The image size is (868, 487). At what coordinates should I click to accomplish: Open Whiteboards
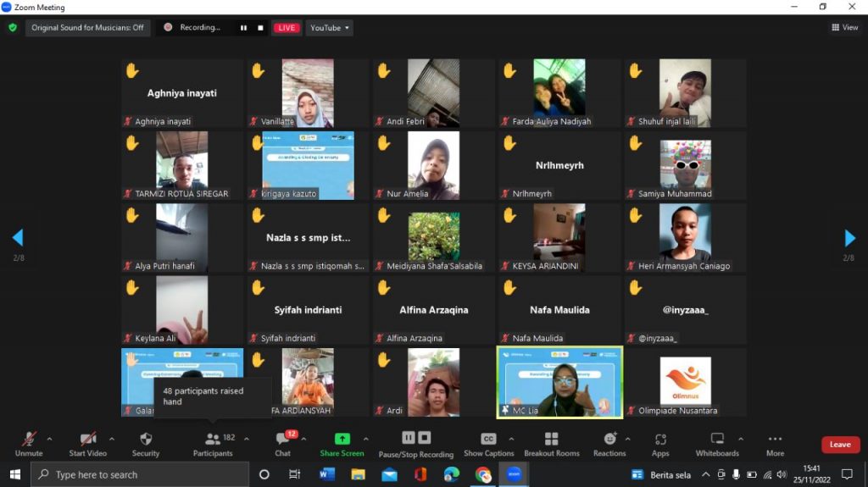(x=717, y=439)
